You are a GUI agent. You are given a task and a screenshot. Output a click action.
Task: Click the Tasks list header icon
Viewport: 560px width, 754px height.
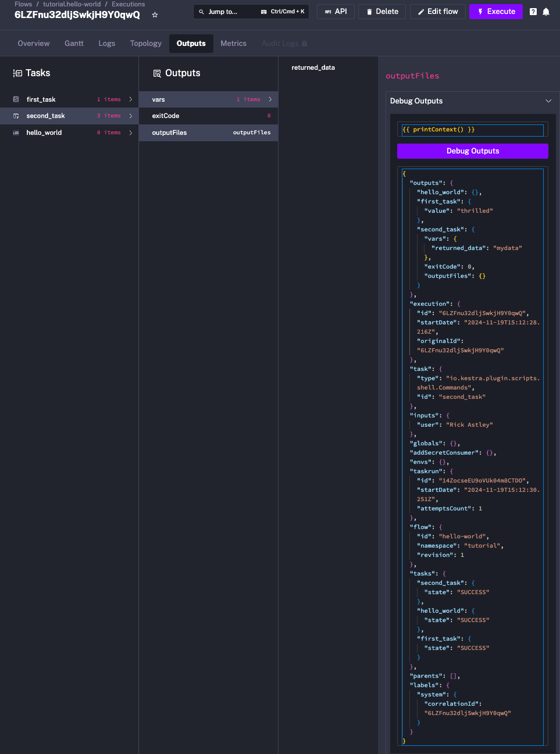17,73
